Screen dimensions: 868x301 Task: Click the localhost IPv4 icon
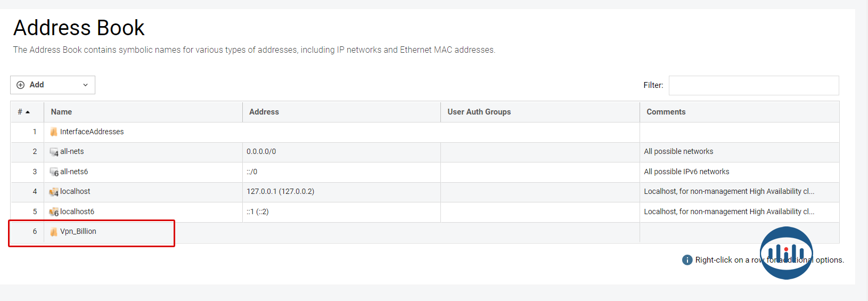pos(54,192)
